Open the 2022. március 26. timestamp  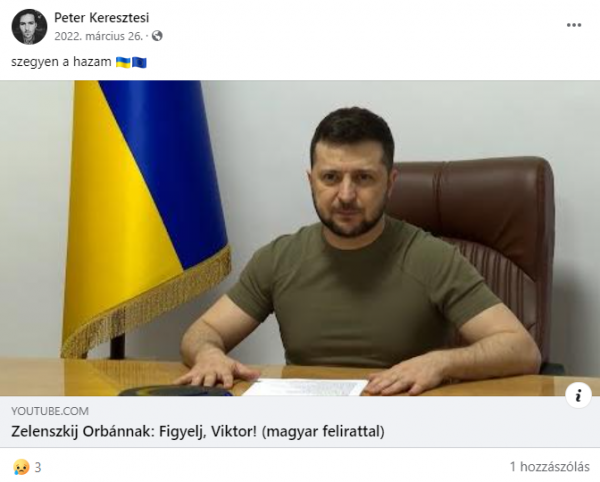(98, 36)
